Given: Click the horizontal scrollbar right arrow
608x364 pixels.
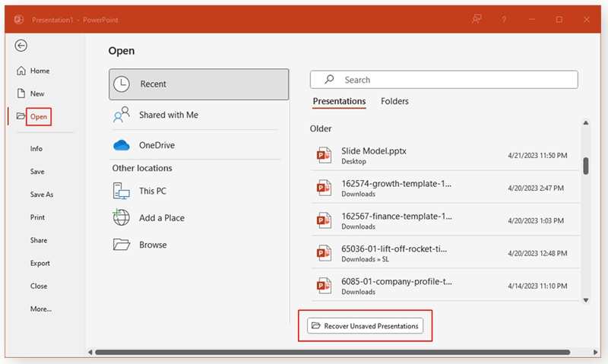Looking at the screenshot, I should point(595,353).
